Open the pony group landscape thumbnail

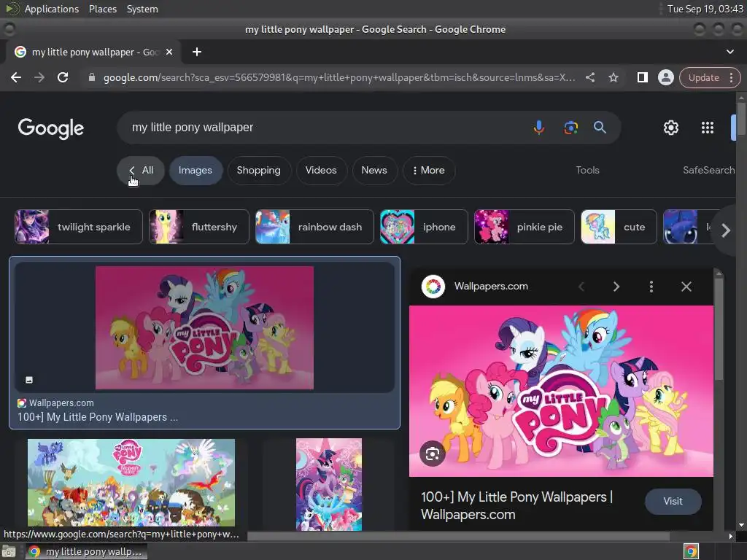tap(131, 484)
